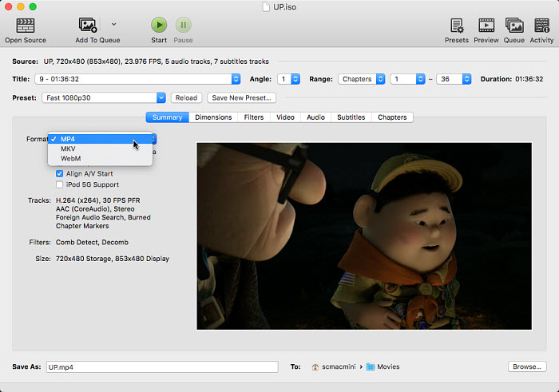Screen dimensions: 559x392
Task: Select MKV in format menu
Action: pos(100,148)
